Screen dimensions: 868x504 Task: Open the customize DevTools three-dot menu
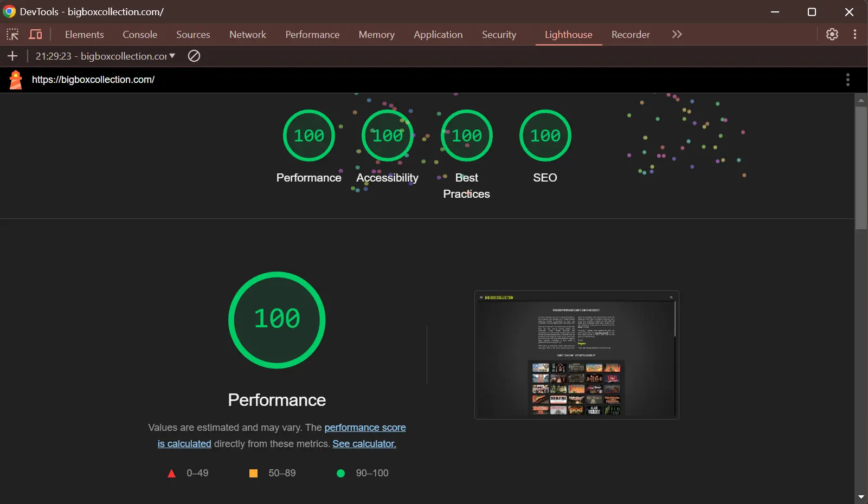click(x=855, y=34)
